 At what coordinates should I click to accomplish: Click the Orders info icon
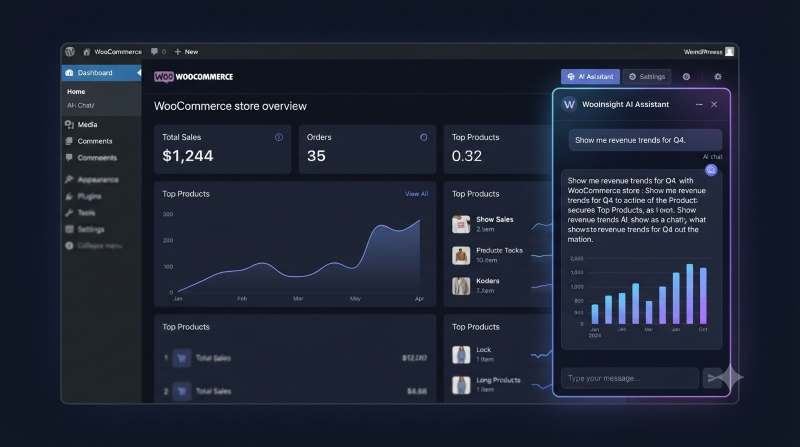[423, 137]
